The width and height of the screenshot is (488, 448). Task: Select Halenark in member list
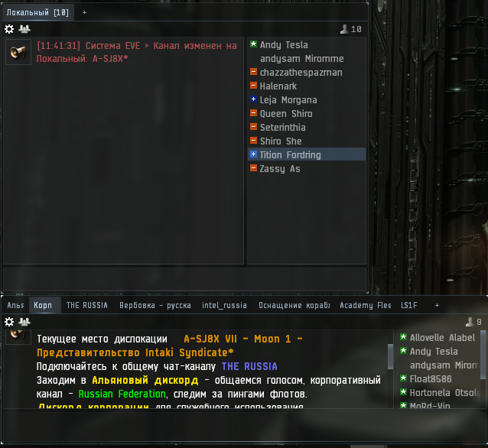click(x=306, y=86)
